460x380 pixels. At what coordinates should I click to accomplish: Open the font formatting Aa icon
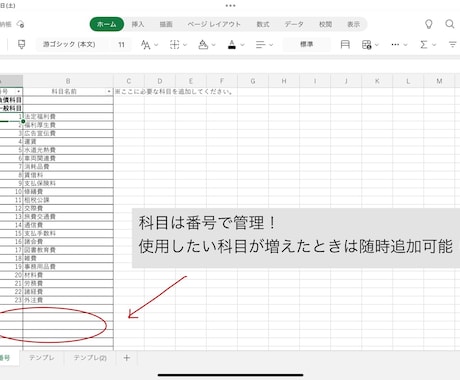pyautogui.click(x=145, y=45)
